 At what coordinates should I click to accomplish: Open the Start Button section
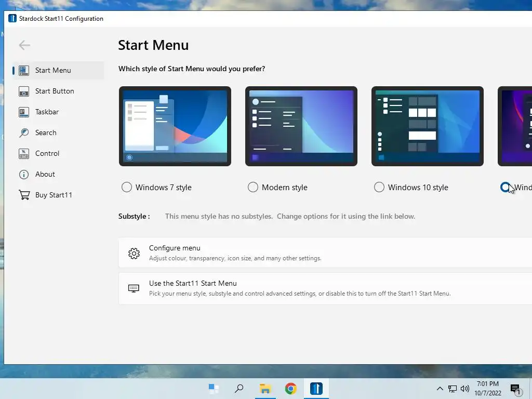58,91
